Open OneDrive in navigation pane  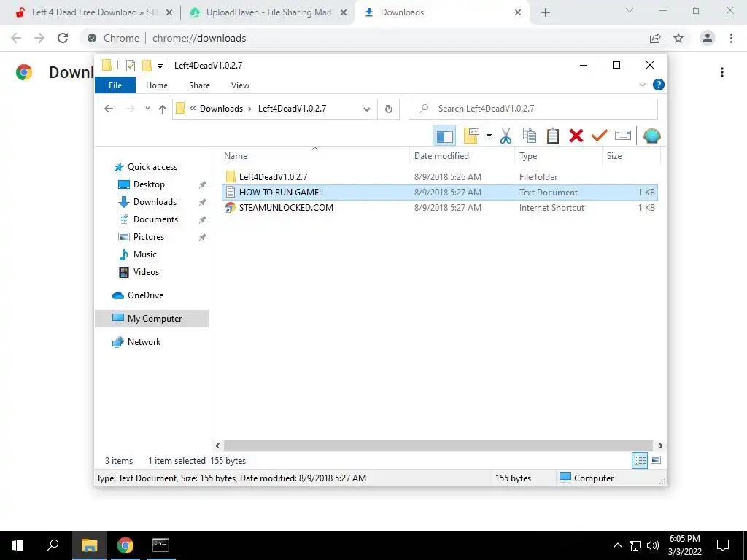(145, 295)
